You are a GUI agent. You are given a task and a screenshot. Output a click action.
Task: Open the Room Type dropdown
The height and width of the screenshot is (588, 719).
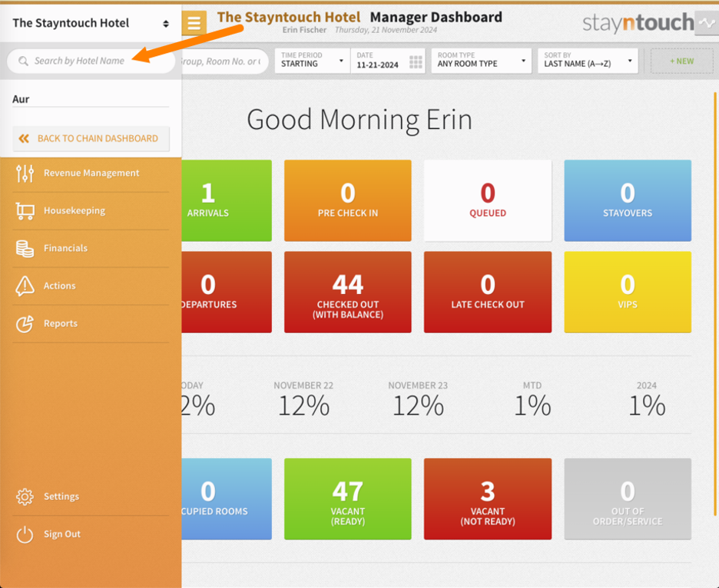481,61
